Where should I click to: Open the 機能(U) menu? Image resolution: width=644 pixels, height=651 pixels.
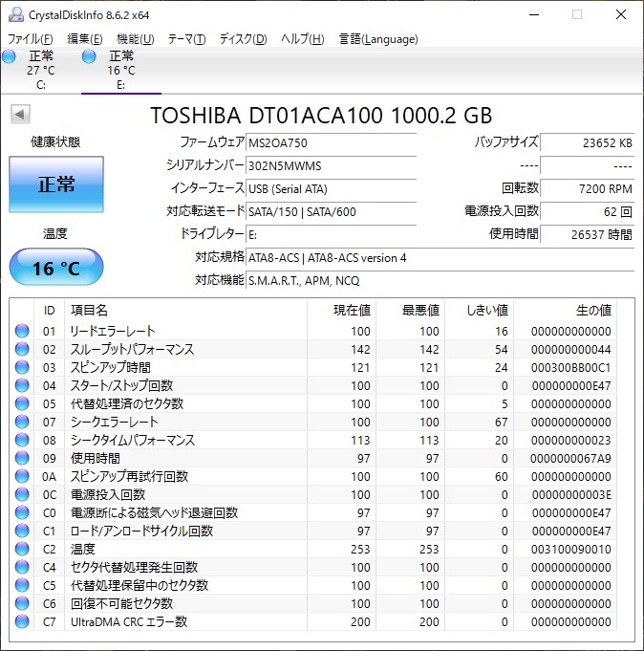coord(136,39)
